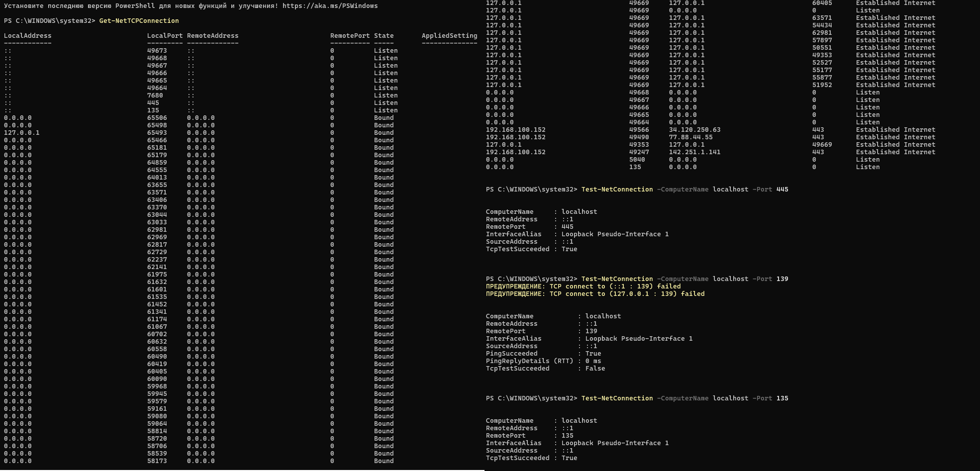Select remote port value 54434
This screenshot has height=471, width=980.
(x=822, y=25)
